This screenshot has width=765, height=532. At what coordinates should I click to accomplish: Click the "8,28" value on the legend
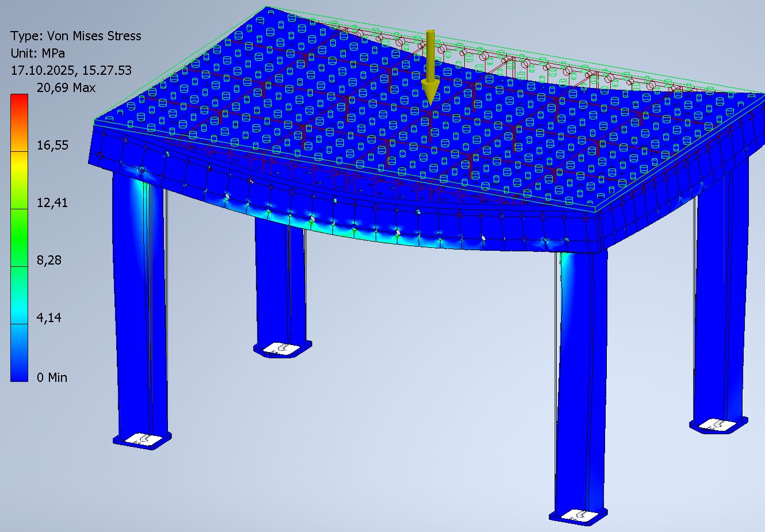coord(49,261)
